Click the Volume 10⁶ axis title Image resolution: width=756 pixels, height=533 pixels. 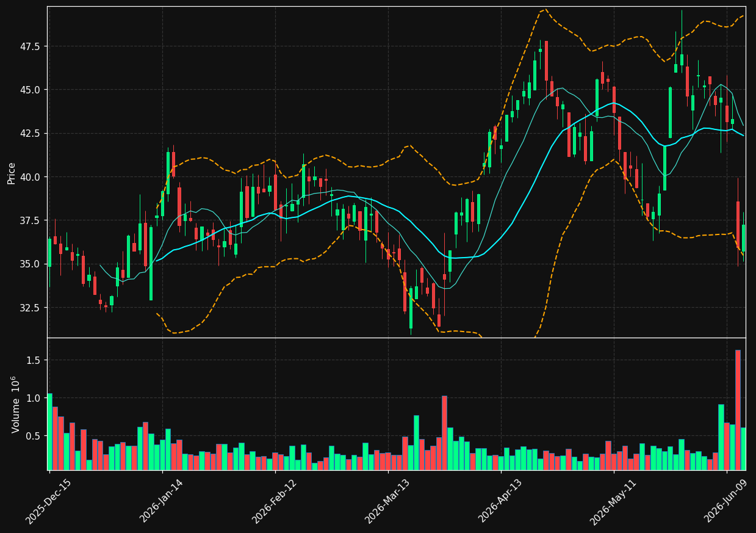tap(15, 404)
